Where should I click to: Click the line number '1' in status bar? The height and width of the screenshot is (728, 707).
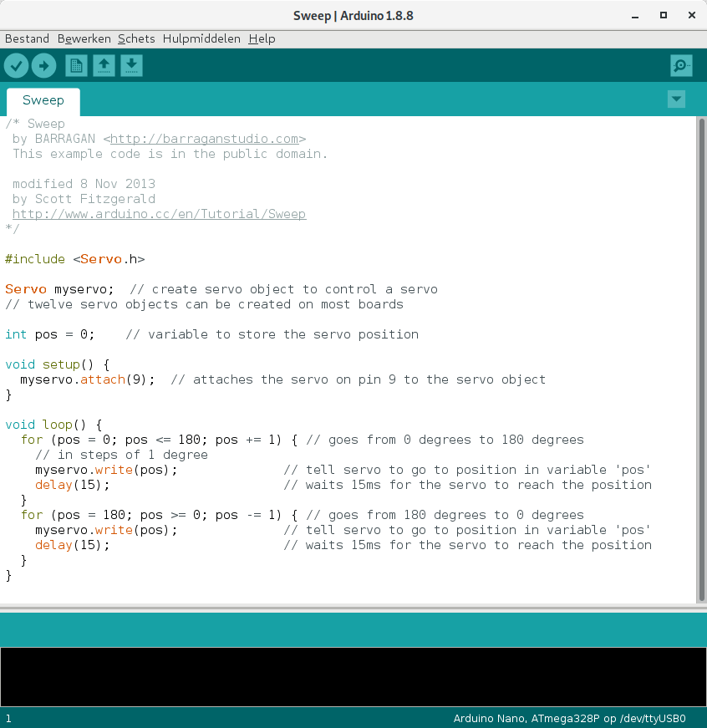click(8, 718)
